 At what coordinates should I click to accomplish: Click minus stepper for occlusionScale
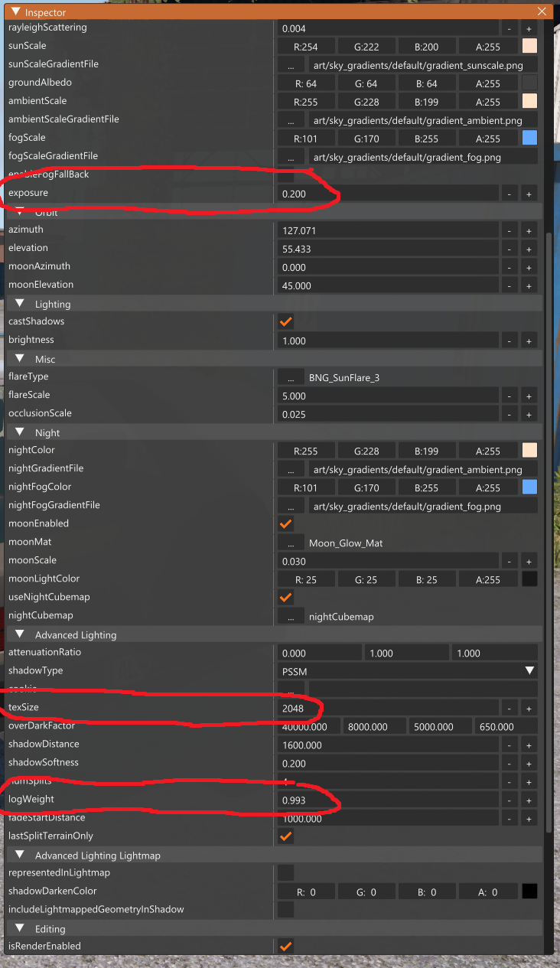point(510,414)
